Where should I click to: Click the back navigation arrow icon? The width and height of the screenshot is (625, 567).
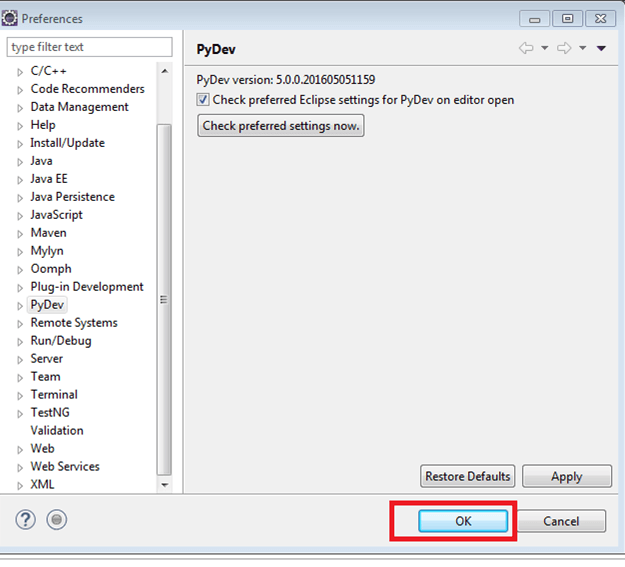(x=526, y=48)
